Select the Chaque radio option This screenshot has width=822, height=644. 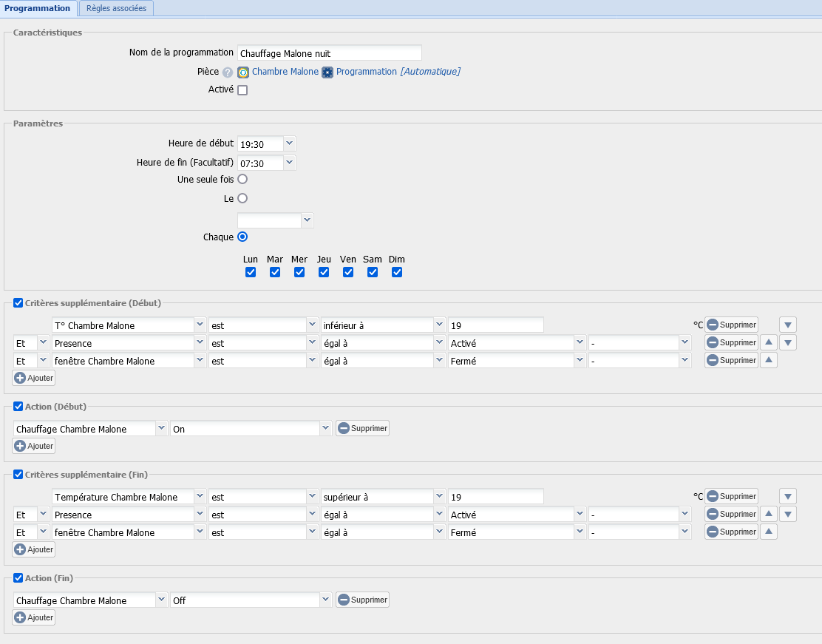pos(242,237)
